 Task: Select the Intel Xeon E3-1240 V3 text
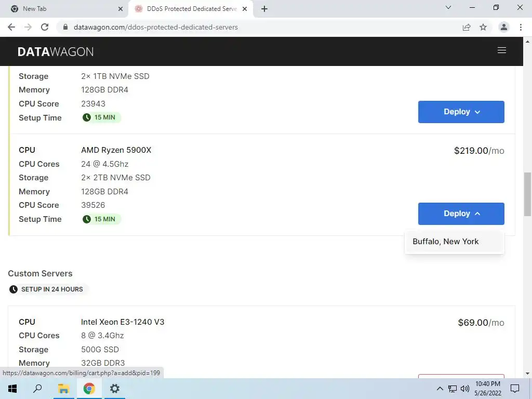(x=123, y=322)
